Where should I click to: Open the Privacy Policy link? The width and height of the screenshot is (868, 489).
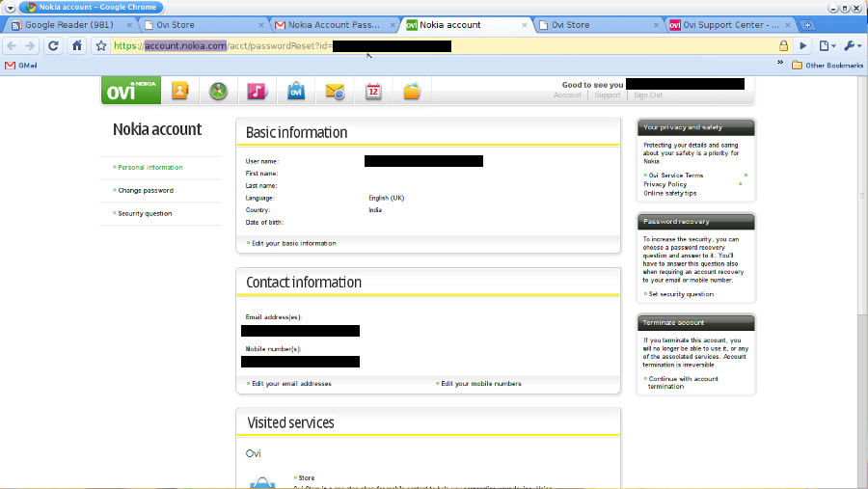point(665,184)
